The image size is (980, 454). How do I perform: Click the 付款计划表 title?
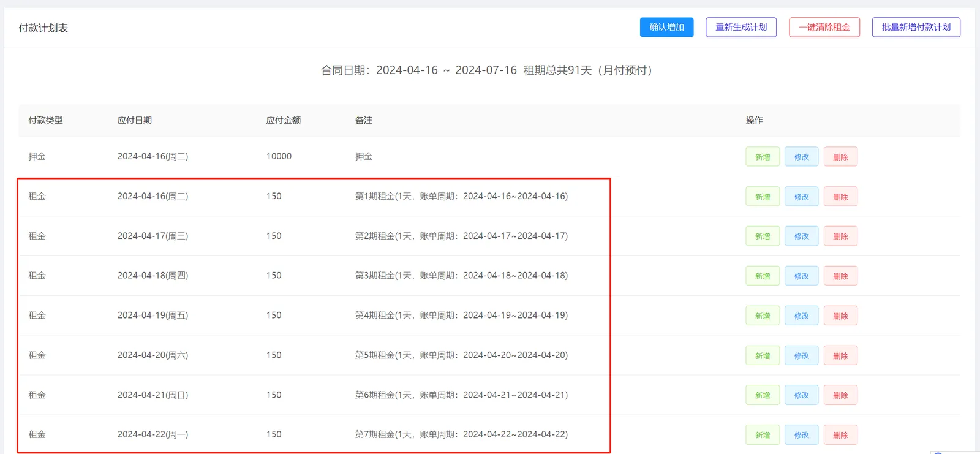pos(43,28)
